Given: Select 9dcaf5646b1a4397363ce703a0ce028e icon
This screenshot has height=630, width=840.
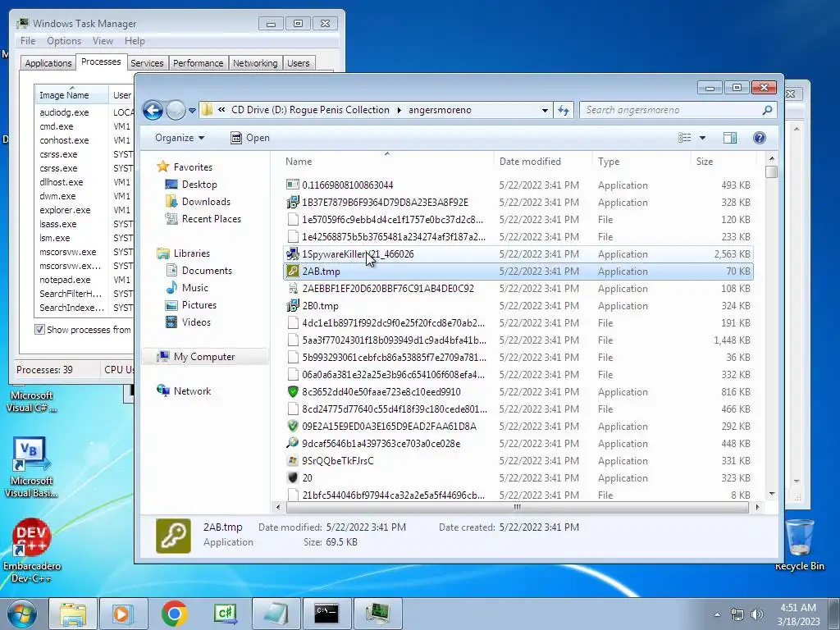Looking at the screenshot, I should pyautogui.click(x=293, y=443).
